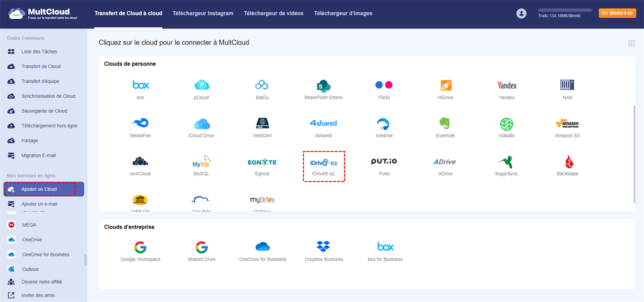Select the SugarSync cloud

tap(507, 166)
